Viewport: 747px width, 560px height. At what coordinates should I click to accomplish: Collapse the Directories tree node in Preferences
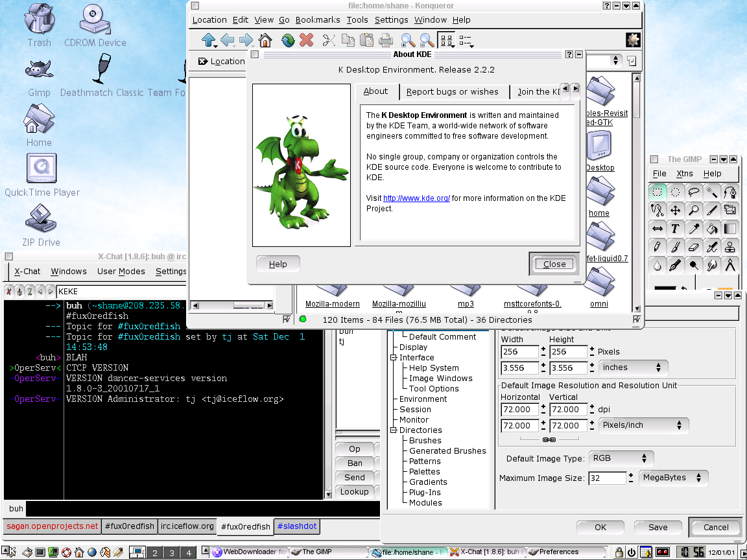tap(394, 430)
